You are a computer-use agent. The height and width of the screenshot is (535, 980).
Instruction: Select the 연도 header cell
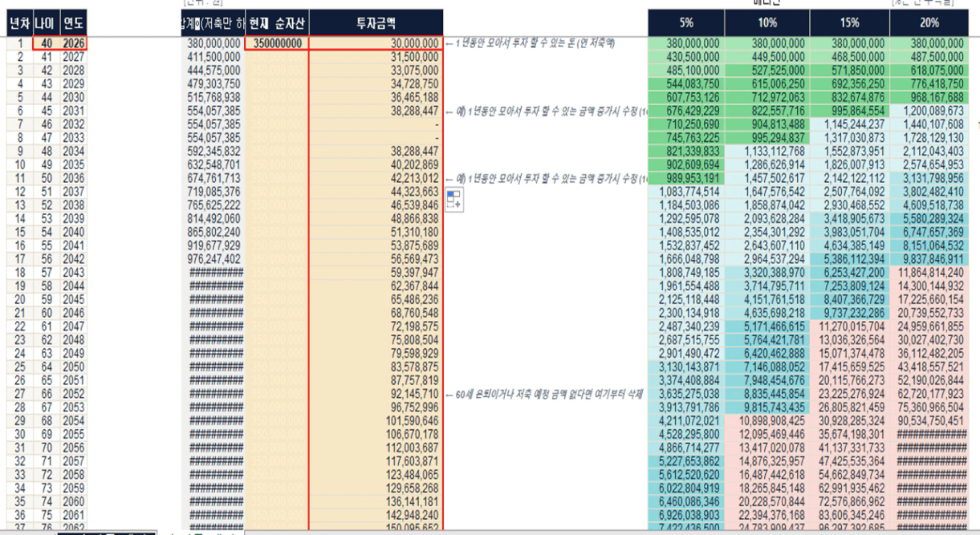pyautogui.click(x=73, y=22)
